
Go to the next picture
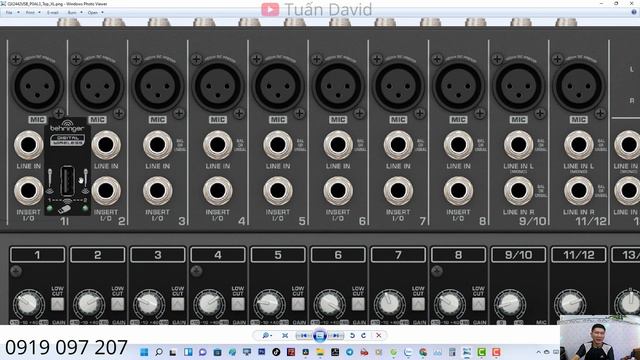pos(336,336)
